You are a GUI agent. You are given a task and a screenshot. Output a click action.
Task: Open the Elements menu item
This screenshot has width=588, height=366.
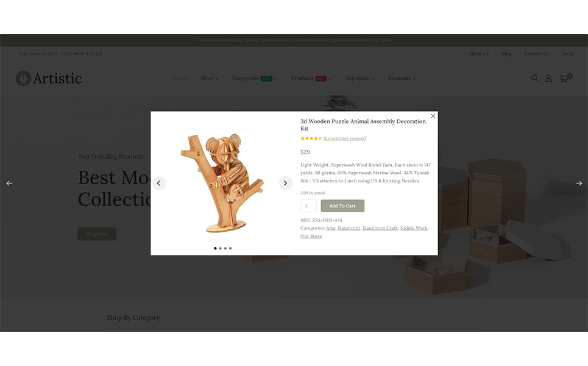click(402, 78)
